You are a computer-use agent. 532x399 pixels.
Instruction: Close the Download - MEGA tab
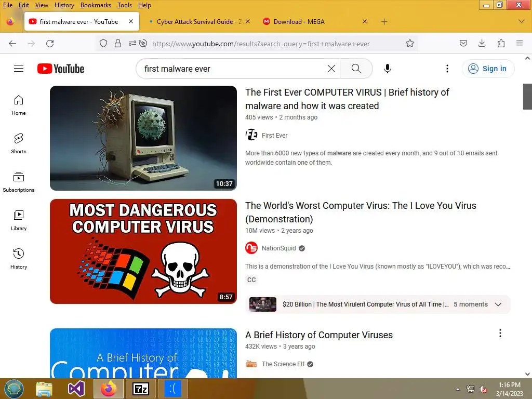coord(364,21)
